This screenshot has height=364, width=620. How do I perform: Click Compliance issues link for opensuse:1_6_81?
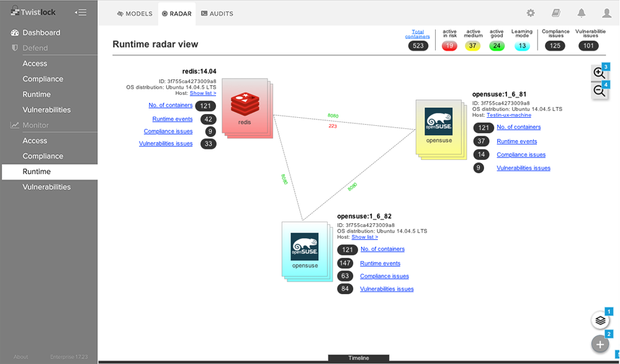(x=521, y=155)
